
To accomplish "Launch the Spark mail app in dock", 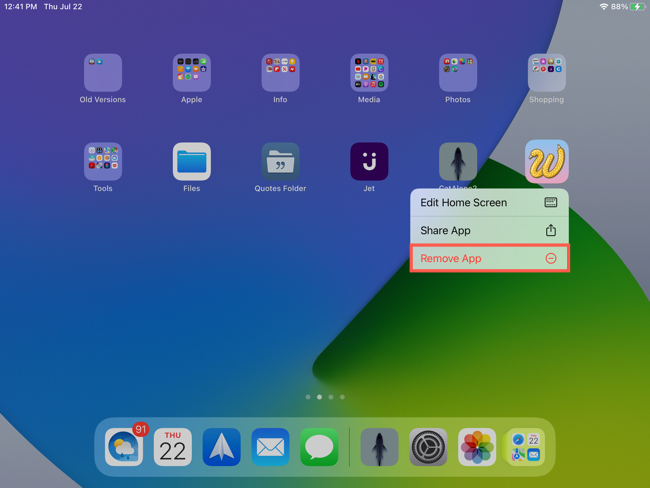I will (x=221, y=447).
